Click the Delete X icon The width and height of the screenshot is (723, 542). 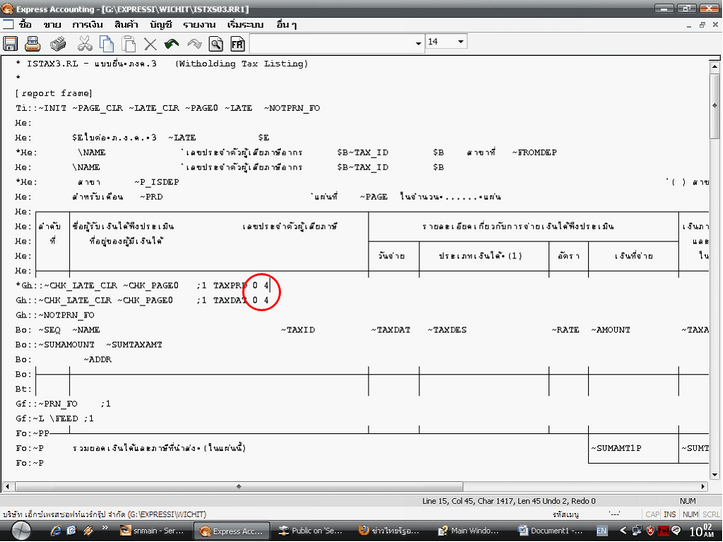pyautogui.click(x=150, y=44)
